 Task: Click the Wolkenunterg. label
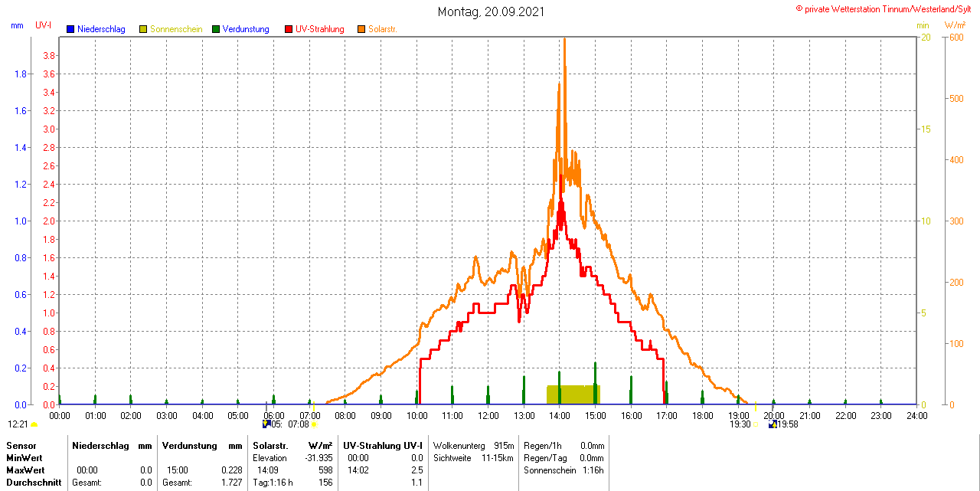[459, 446]
